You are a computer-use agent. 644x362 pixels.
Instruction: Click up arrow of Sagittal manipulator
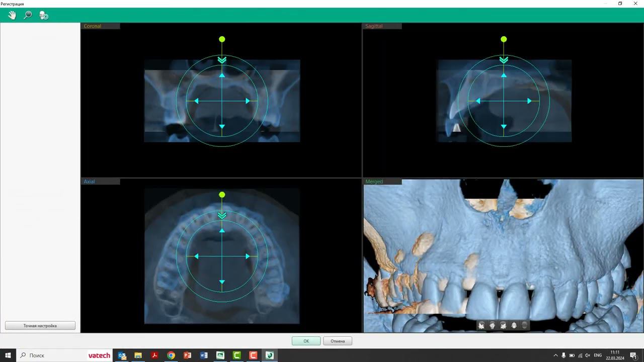tap(504, 75)
